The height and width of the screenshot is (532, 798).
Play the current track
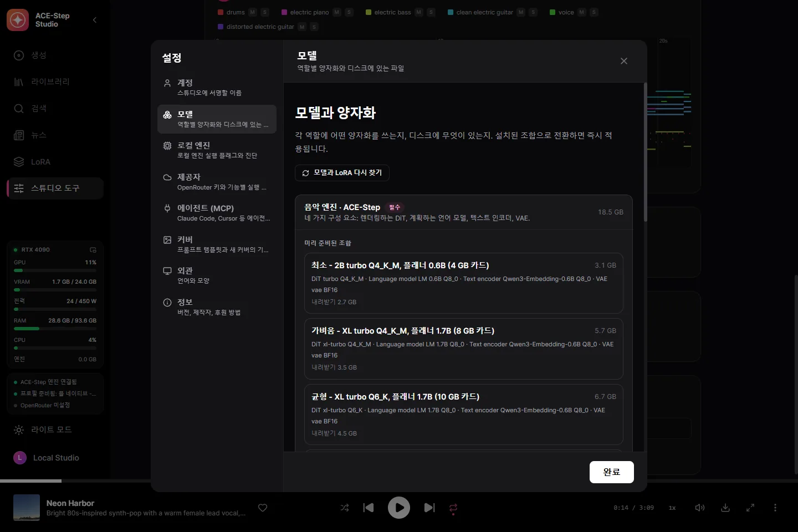[x=399, y=508]
